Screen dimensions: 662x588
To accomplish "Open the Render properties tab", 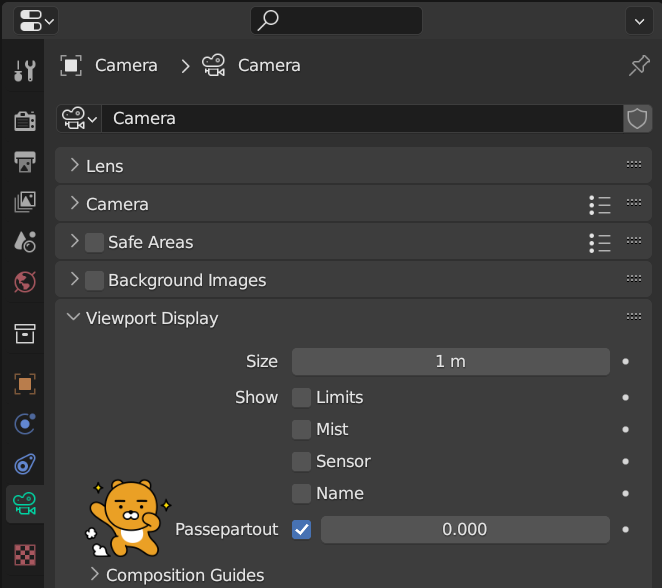I will (25, 121).
